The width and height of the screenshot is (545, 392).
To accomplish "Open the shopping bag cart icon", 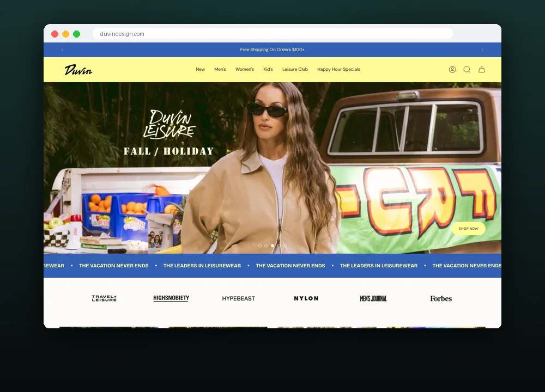I will coord(481,70).
